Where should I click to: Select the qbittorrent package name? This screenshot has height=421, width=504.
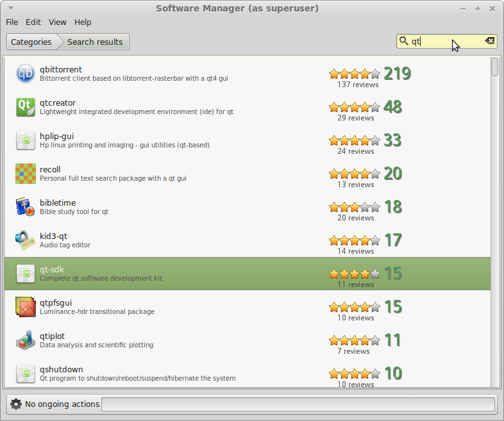click(61, 69)
